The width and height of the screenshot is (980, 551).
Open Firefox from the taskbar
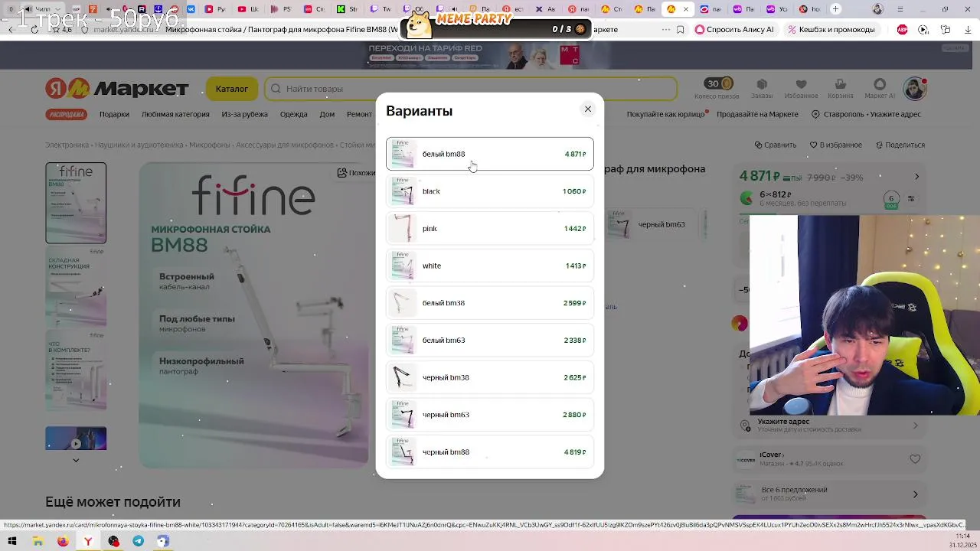point(63,541)
